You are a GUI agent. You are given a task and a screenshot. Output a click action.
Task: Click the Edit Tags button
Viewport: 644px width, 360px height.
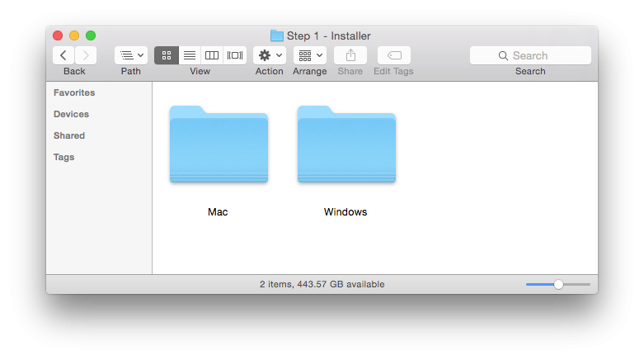click(x=394, y=55)
